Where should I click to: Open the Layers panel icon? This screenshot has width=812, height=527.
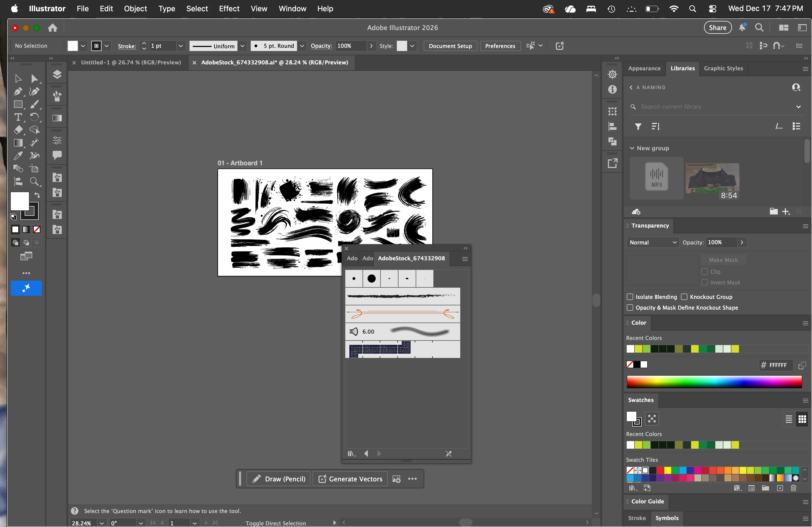coord(57,75)
